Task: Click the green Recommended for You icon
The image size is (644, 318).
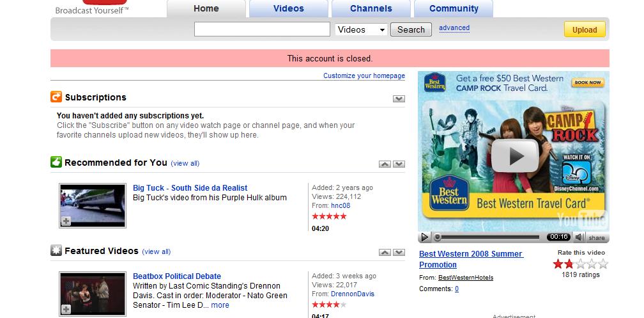Action: click(x=56, y=162)
